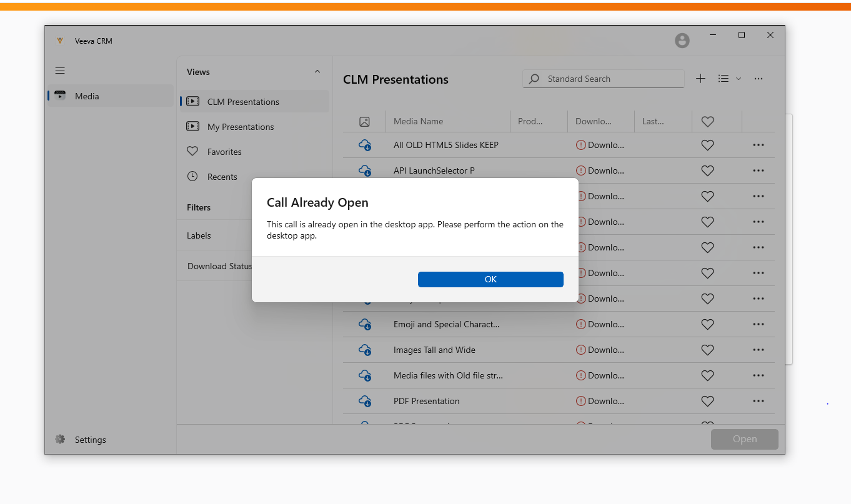Screen dimensions: 851x504
Task: Click the plus icon to add presentation
Action: (x=700, y=79)
